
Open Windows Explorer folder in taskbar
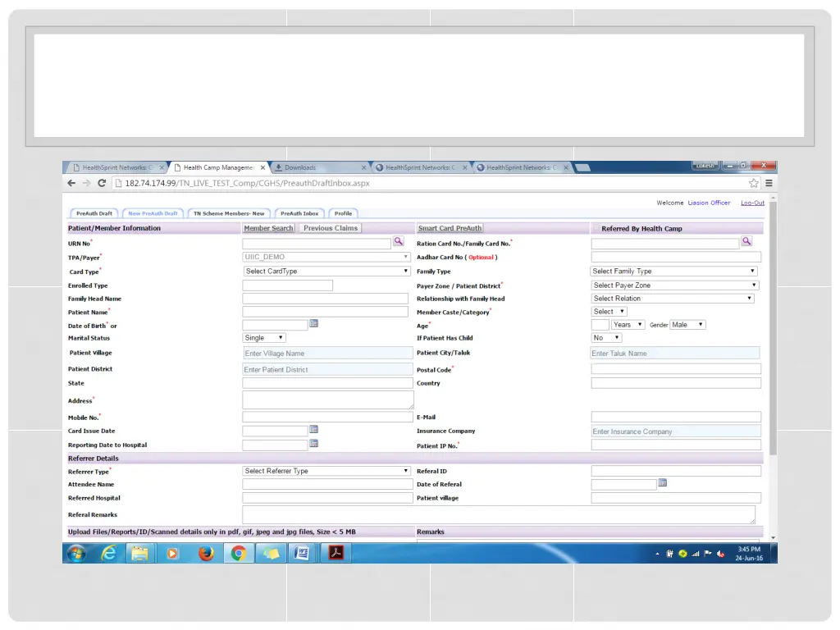140,553
